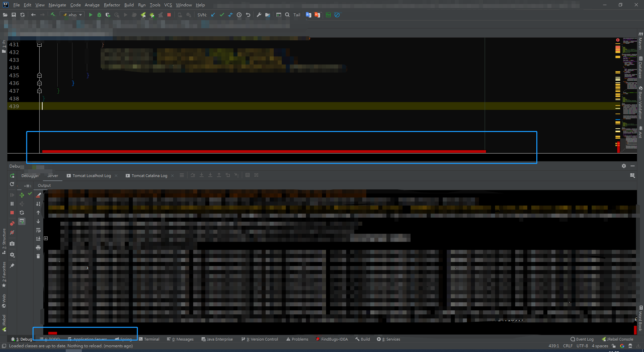Image resolution: width=644 pixels, height=352 pixels.
Task: Switch to the Debugger tab
Action: click(30, 176)
